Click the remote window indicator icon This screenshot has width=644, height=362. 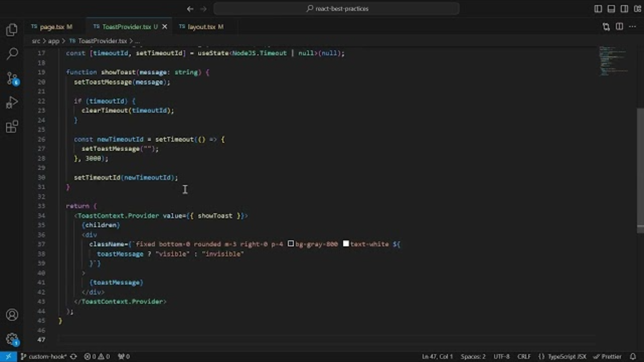point(9,356)
